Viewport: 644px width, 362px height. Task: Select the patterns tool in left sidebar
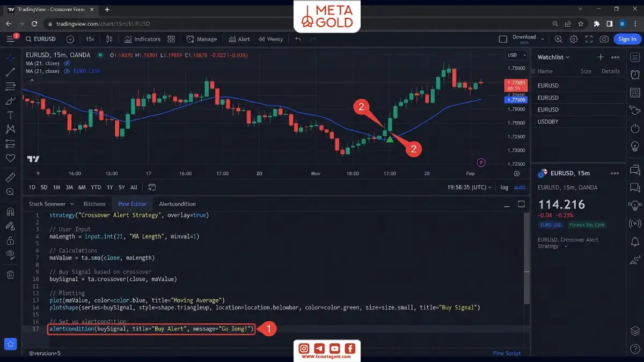click(x=10, y=129)
